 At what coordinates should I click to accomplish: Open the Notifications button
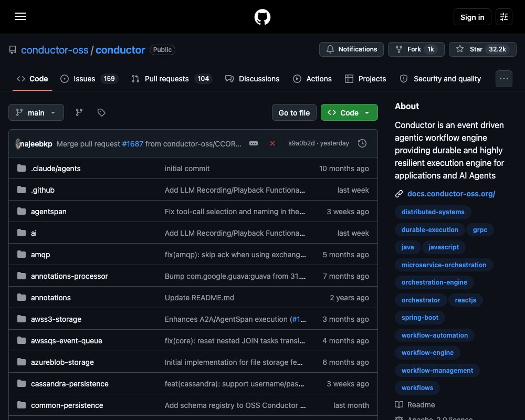click(x=351, y=49)
